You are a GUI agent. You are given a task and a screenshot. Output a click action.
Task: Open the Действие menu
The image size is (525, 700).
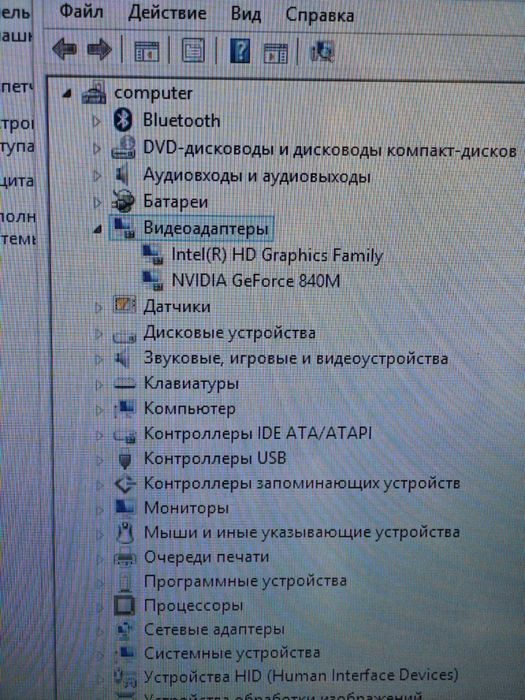coord(167,12)
